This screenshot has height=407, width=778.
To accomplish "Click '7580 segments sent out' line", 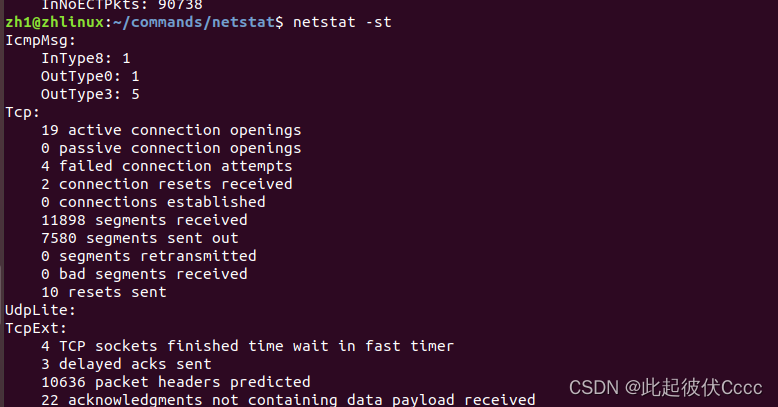I will click(x=140, y=238).
